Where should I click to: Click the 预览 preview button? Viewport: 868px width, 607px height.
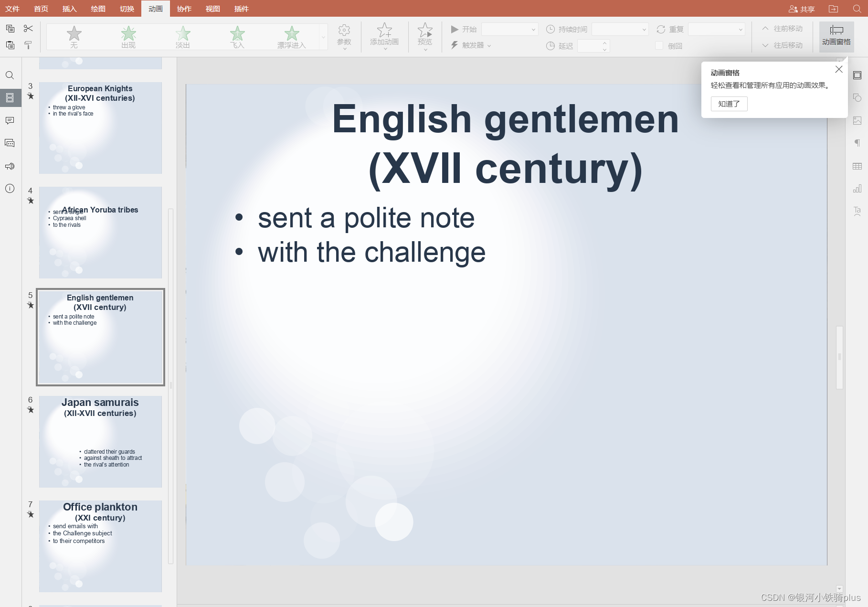tap(425, 37)
